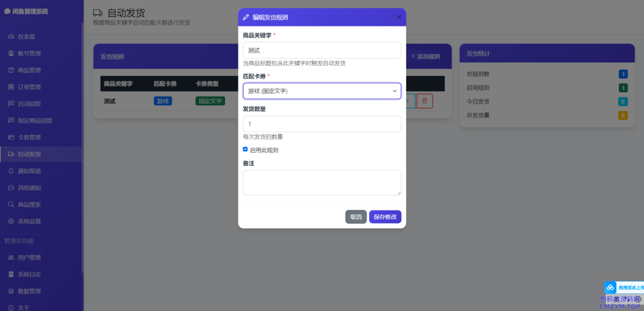Open the 匹配卡券 dropdown
644x311 pixels.
pos(322,91)
